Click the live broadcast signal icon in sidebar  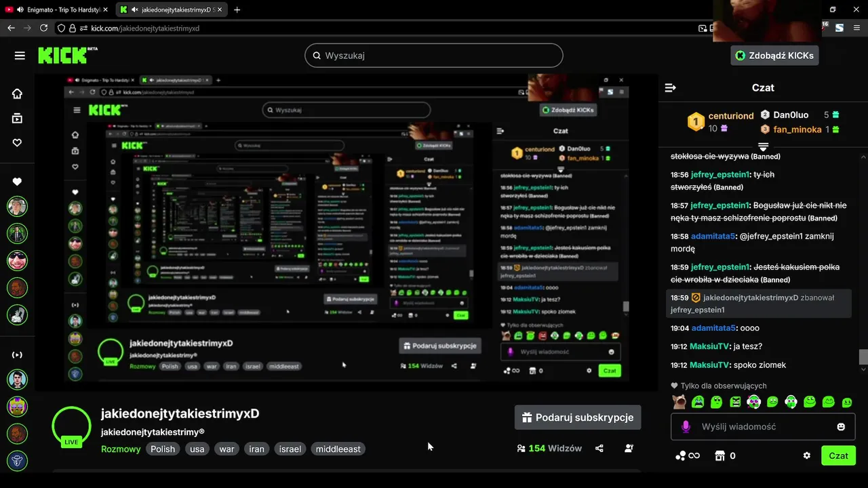[17, 354]
